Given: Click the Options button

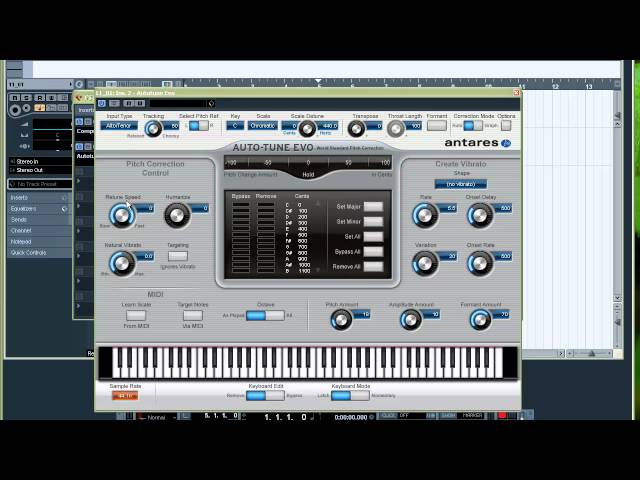Looking at the screenshot, I should click(506, 125).
